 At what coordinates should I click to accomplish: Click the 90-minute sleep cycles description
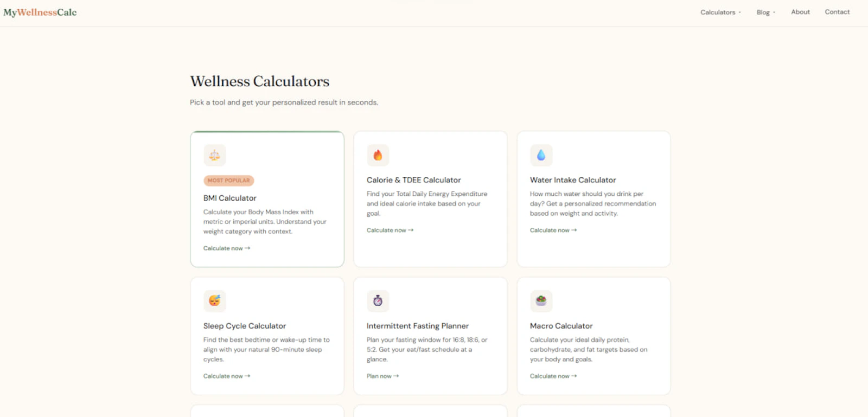tap(266, 350)
